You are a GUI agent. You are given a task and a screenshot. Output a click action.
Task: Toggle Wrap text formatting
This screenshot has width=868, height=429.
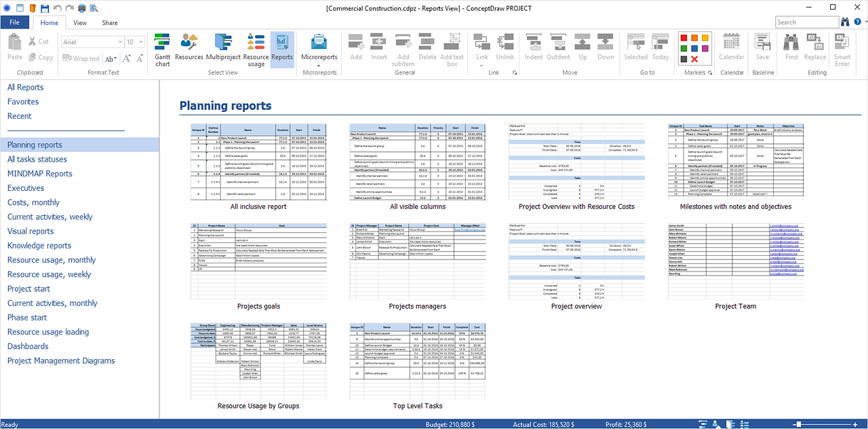(81, 58)
